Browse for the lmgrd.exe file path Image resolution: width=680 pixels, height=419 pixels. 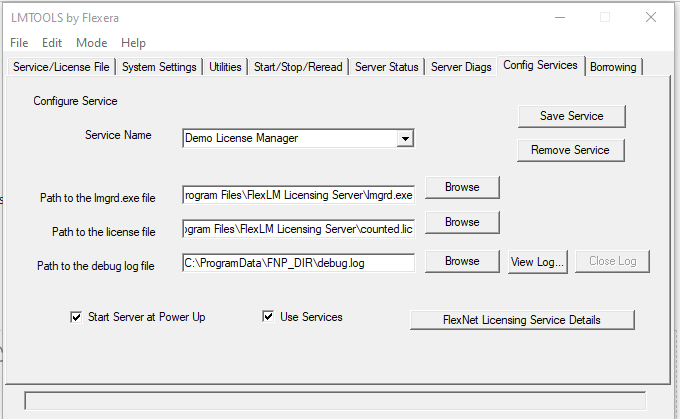point(462,187)
